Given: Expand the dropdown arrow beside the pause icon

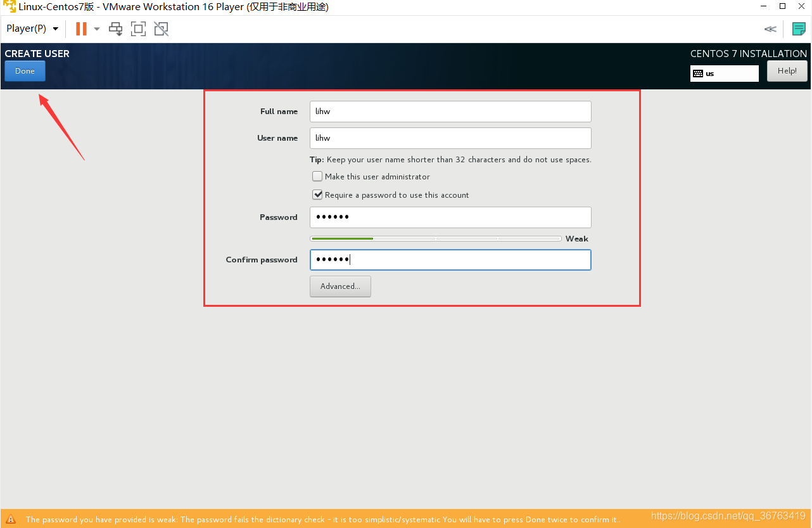Looking at the screenshot, I should tap(97, 29).
